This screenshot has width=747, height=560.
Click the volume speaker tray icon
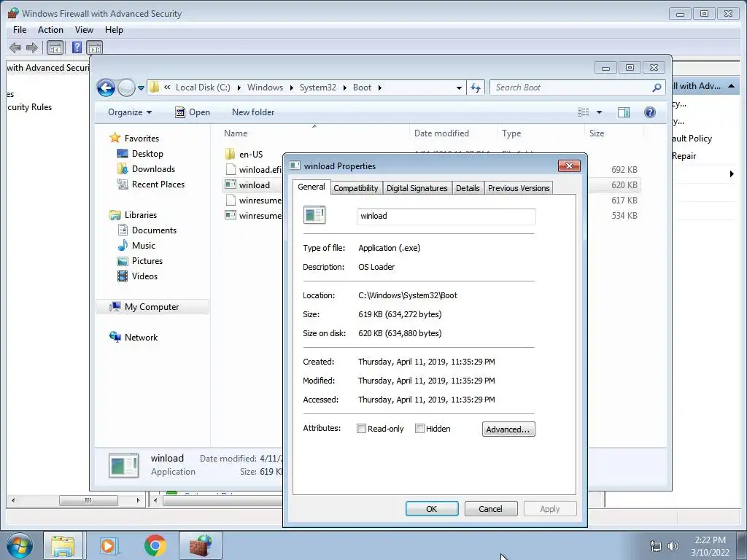pyautogui.click(x=673, y=546)
